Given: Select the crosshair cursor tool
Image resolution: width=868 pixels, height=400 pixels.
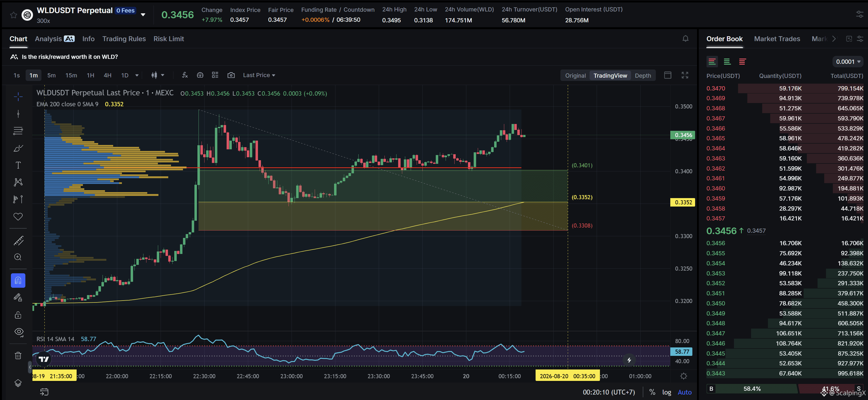Looking at the screenshot, I should coord(18,97).
